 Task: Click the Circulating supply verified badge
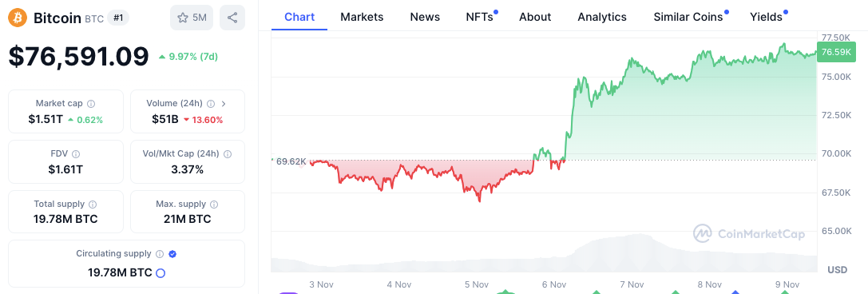[172, 254]
